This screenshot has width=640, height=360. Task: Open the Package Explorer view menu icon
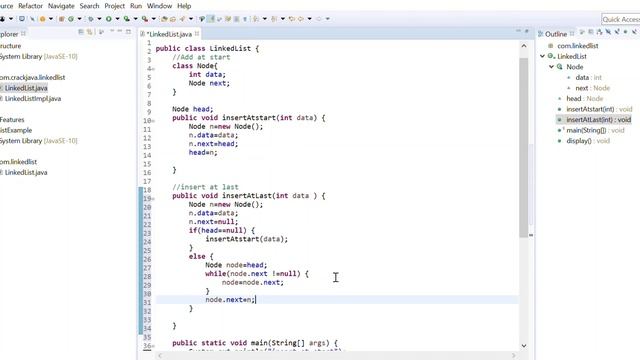(112, 31)
